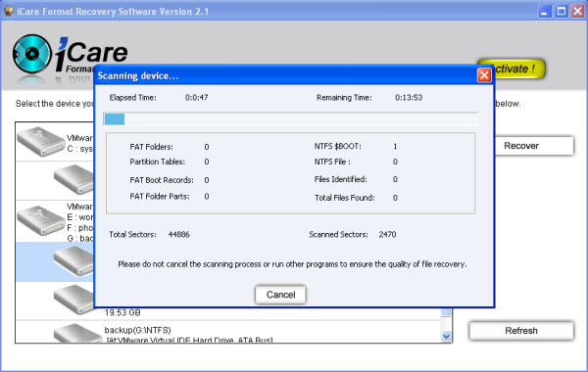Select the backup (G: NTFS) drive icon
The width and height of the screenshot is (588, 372).
pos(76,333)
